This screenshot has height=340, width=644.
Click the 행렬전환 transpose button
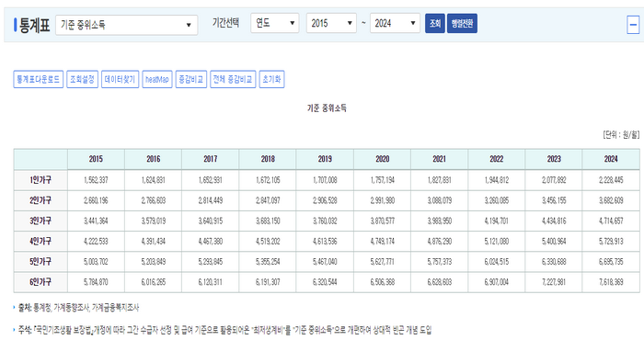pyautogui.click(x=462, y=23)
